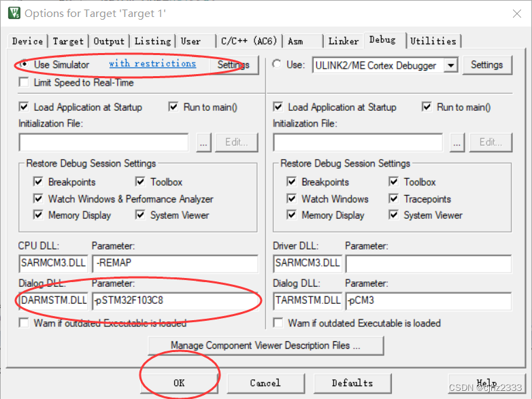
Task: Toggle simulator Run to main() checkbox
Action: [173, 107]
